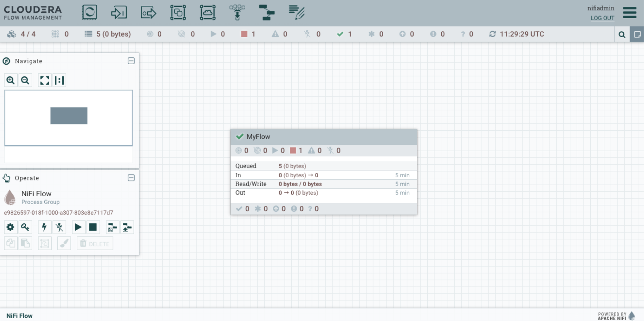
Task: Log out of the nifiadmin account
Action: click(x=602, y=18)
